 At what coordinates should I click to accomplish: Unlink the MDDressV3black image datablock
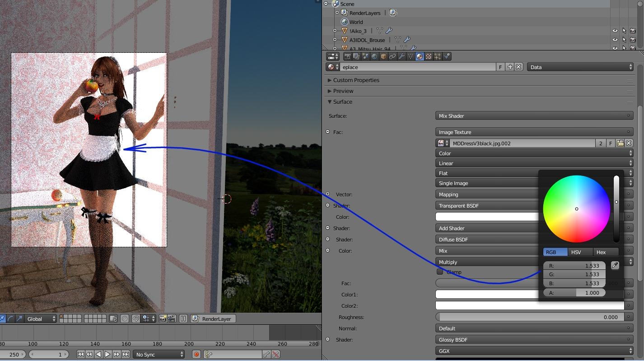[x=629, y=143]
